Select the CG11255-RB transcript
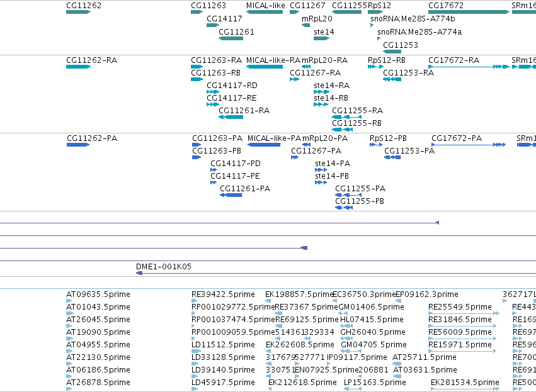The width and height of the screenshot is (536, 392). [342, 130]
